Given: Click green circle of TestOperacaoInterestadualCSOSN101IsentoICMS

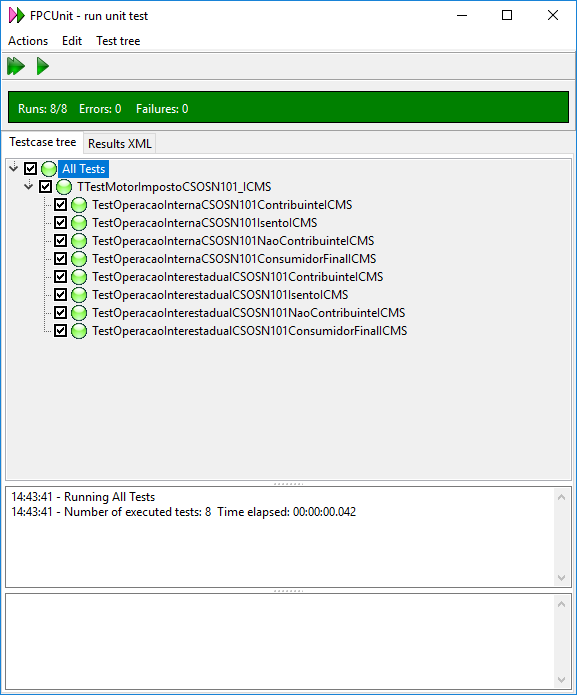Looking at the screenshot, I should (79, 295).
